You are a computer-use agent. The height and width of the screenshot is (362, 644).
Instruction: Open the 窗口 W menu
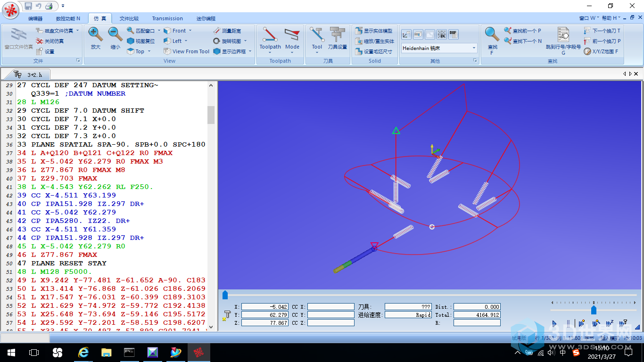pos(589,18)
